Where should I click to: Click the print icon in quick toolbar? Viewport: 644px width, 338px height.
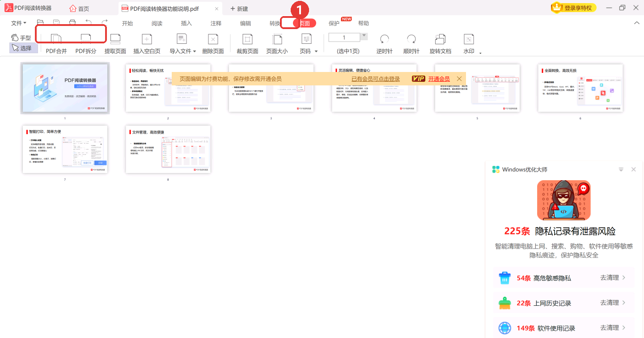pos(72,23)
